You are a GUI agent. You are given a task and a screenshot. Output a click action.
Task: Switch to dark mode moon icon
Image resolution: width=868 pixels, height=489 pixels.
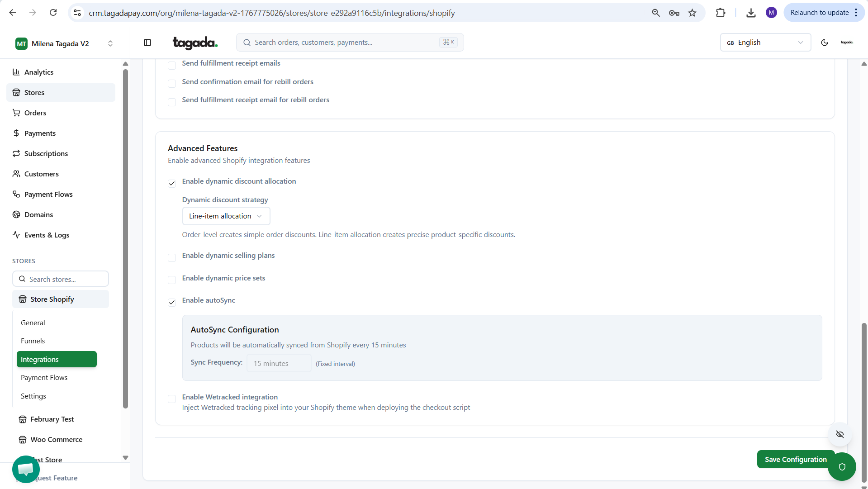pos(824,43)
